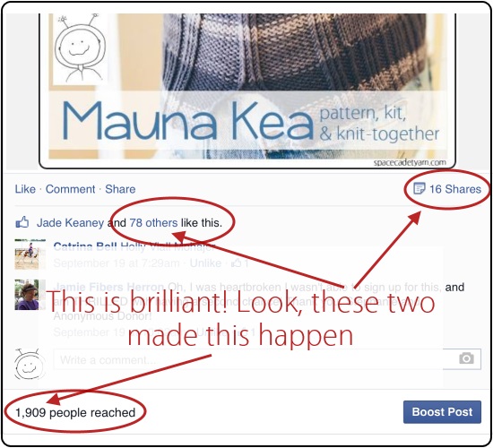Focus the Write a comment field
Viewport: 493px width, 448px height.
[x=267, y=359]
